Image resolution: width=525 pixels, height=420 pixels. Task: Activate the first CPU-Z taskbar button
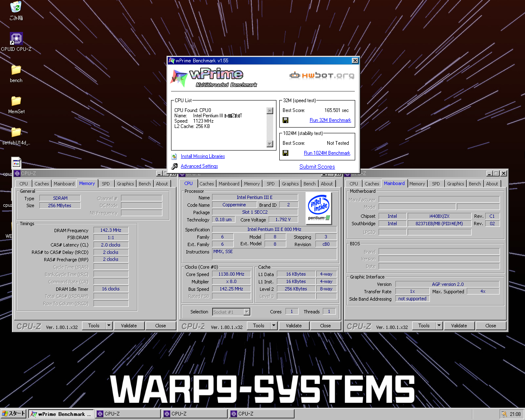click(128, 414)
